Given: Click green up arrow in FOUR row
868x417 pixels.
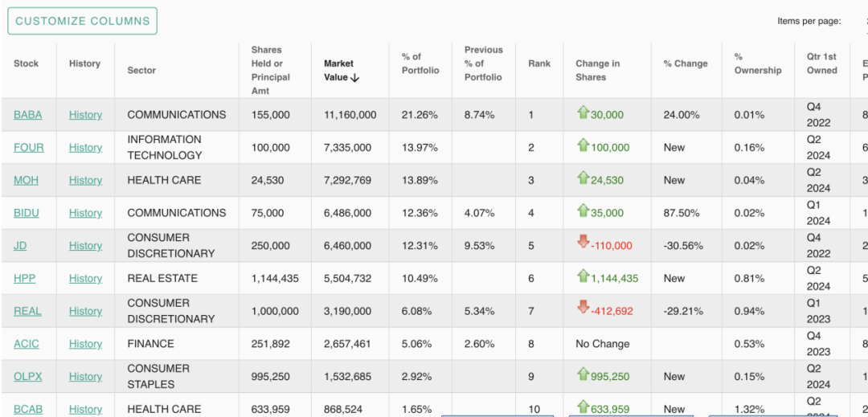Looking at the screenshot, I should pyautogui.click(x=583, y=145).
